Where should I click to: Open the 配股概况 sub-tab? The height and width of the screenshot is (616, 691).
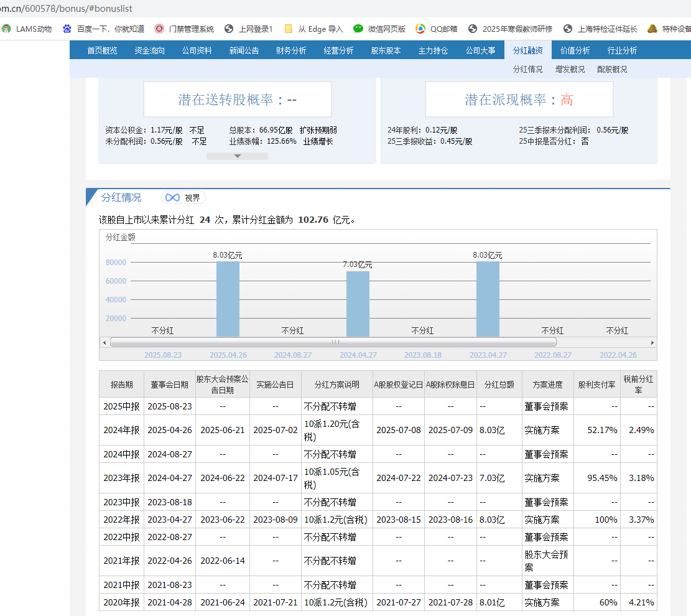612,69
